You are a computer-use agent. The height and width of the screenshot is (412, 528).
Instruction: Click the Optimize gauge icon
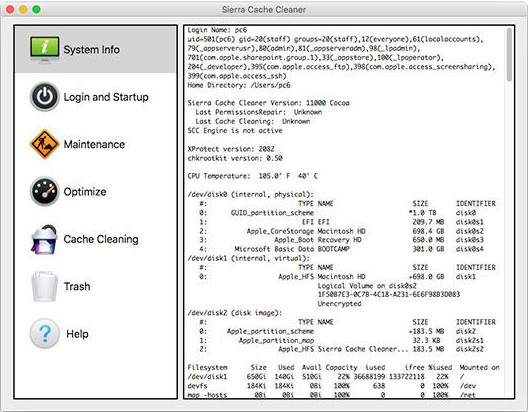(44, 192)
